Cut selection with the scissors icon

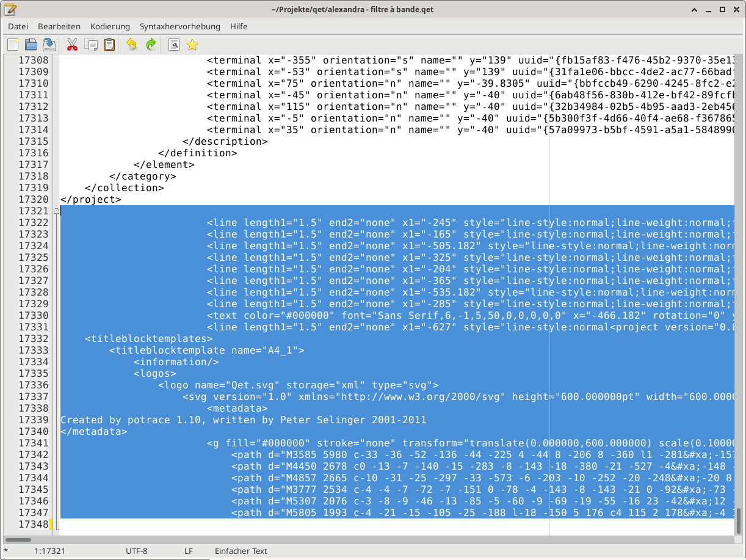(x=72, y=45)
